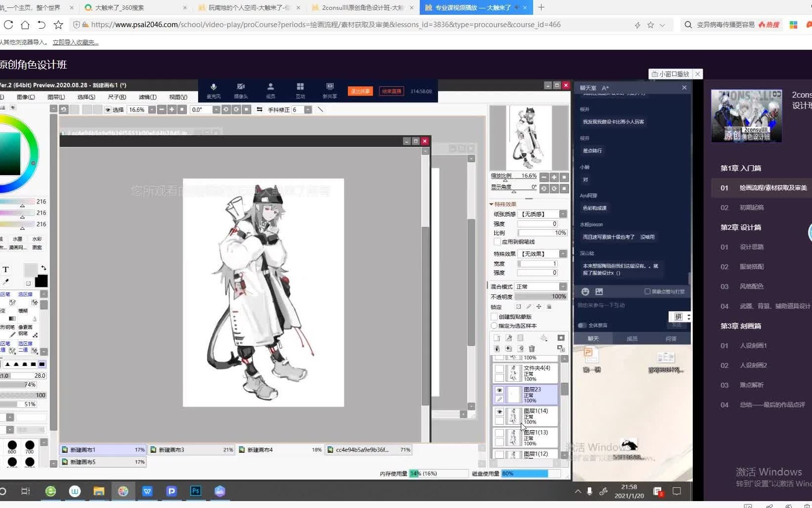The height and width of the screenshot is (508, 812).
Task: Click the 退出共享 button
Action: coord(360,91)
